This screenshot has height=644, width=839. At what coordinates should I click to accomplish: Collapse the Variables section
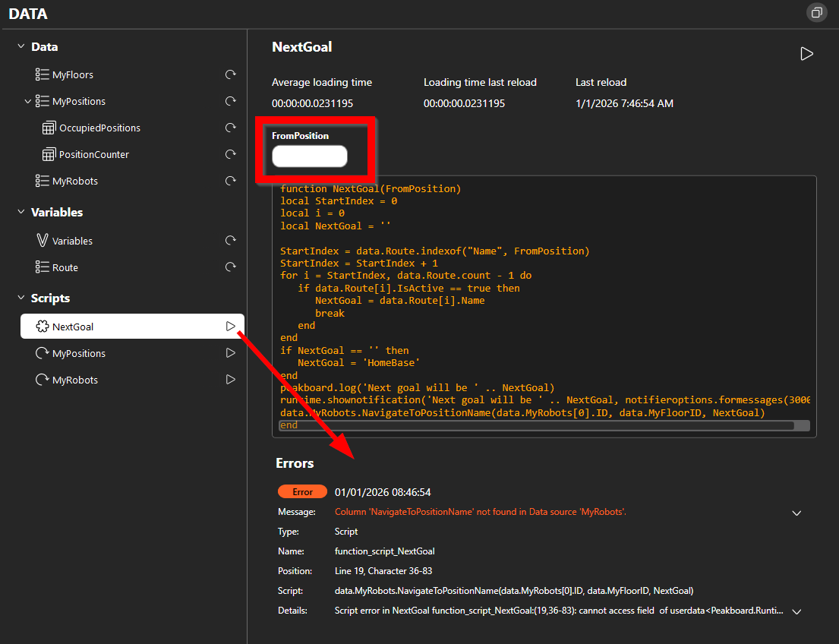[x=21, y=212]
